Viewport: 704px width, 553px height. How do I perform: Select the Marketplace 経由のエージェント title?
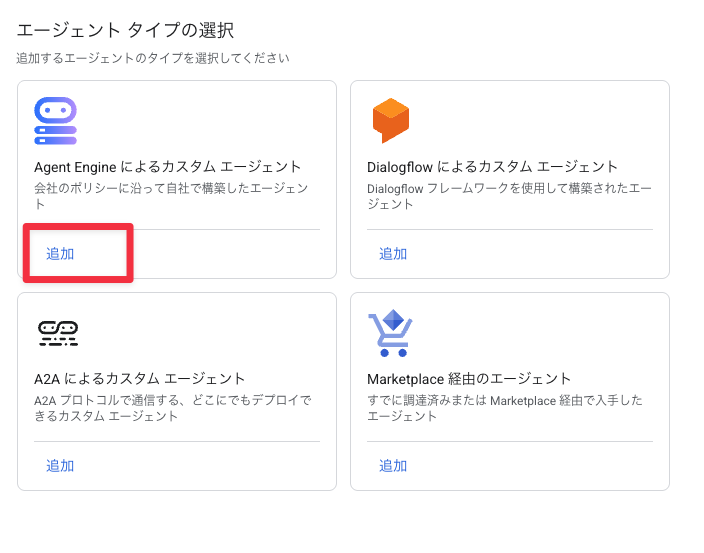469,379
